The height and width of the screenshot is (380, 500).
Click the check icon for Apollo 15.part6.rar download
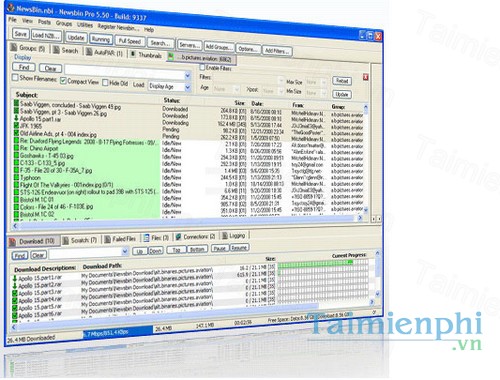pyautogui.click(x=15, y=315)
